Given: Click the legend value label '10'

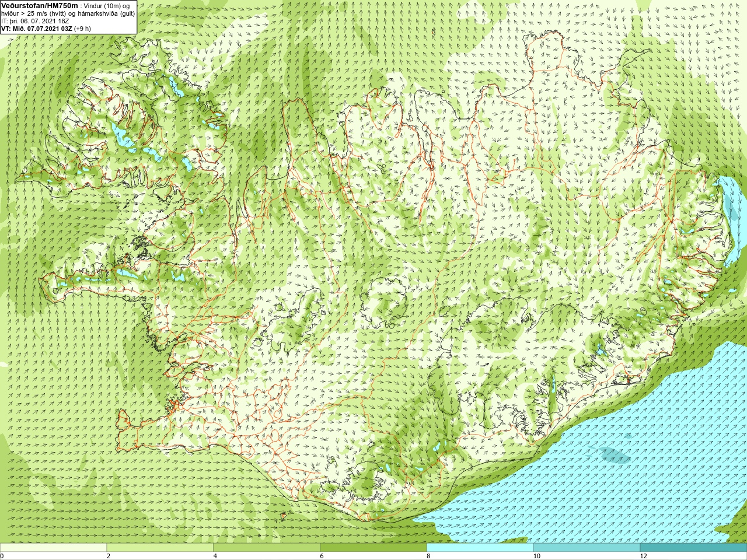Looking at the screenshot, I should [x=537, y=556].
